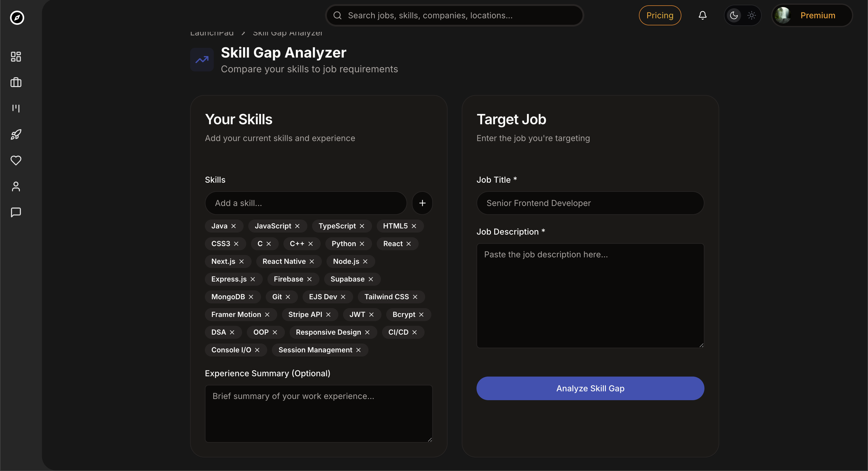This screenshot has height=471, width=868.
Task: Open the heart favorites sidebar icon
Action: tap(16, 160)
